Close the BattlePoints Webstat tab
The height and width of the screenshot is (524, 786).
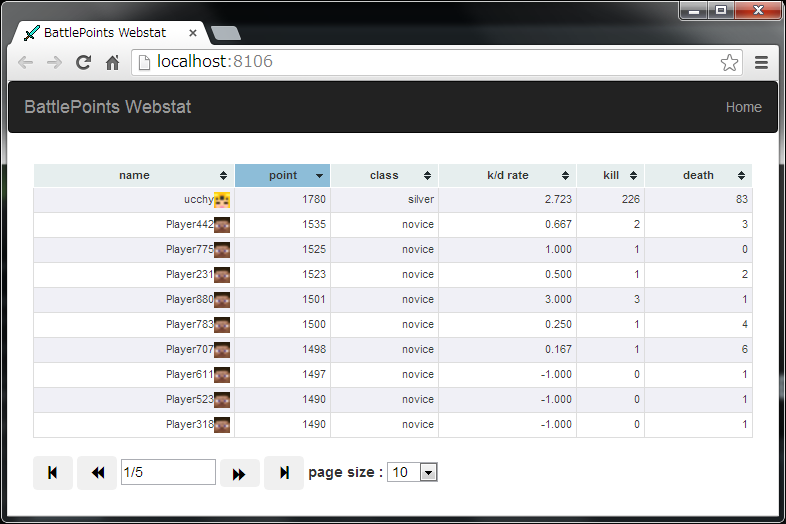[193, 33]
